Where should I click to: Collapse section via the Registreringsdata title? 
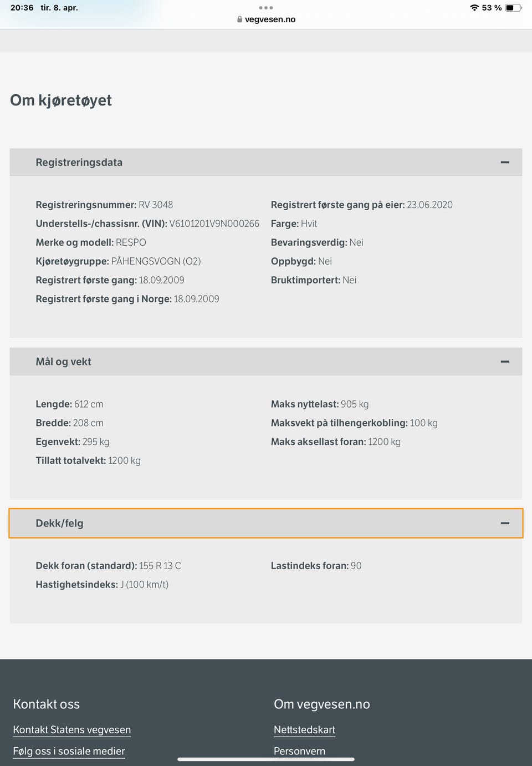(x=79, y=163)
